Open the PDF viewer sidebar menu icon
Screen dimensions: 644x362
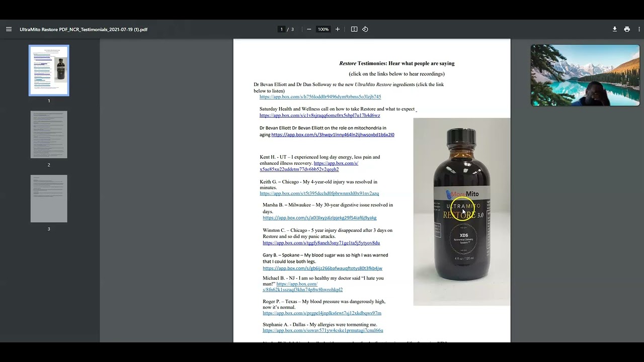point(9,29)
